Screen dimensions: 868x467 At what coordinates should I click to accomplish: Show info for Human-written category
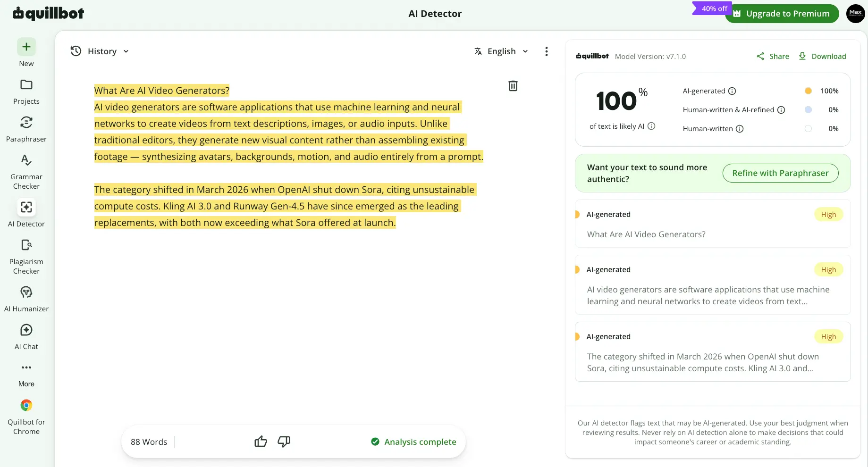[x=740, y=129]
